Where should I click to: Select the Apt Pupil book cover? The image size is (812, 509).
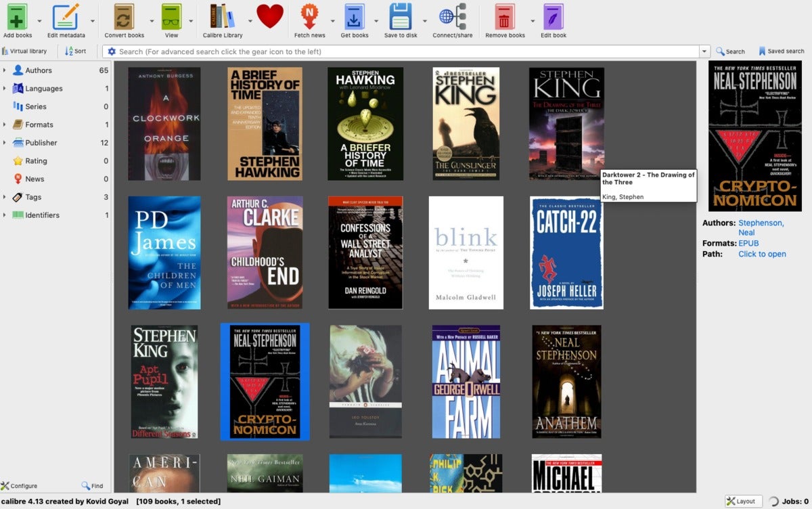[164, 382]
